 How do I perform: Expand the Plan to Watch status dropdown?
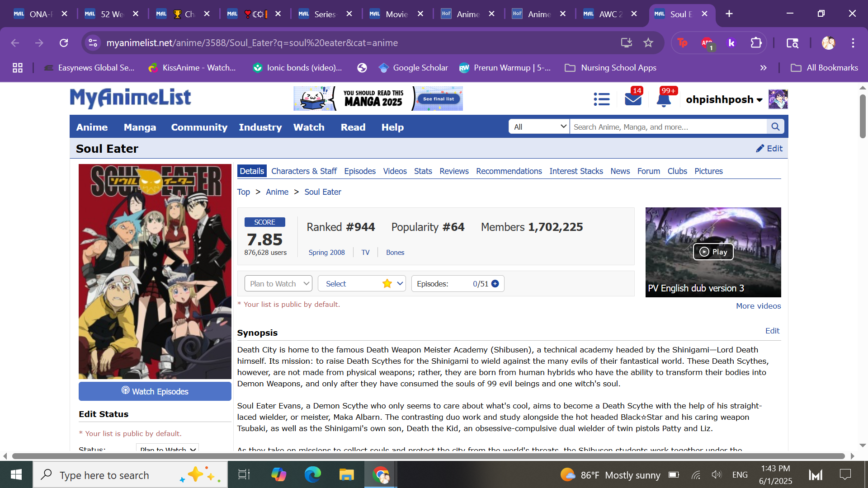pyautogui.click(x=278, y=284)
